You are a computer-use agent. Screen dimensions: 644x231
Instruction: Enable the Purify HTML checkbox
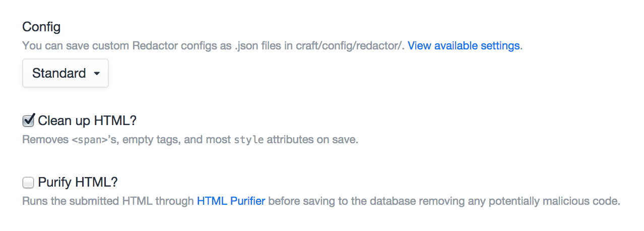pyautogui.click(x=29, y=182)
